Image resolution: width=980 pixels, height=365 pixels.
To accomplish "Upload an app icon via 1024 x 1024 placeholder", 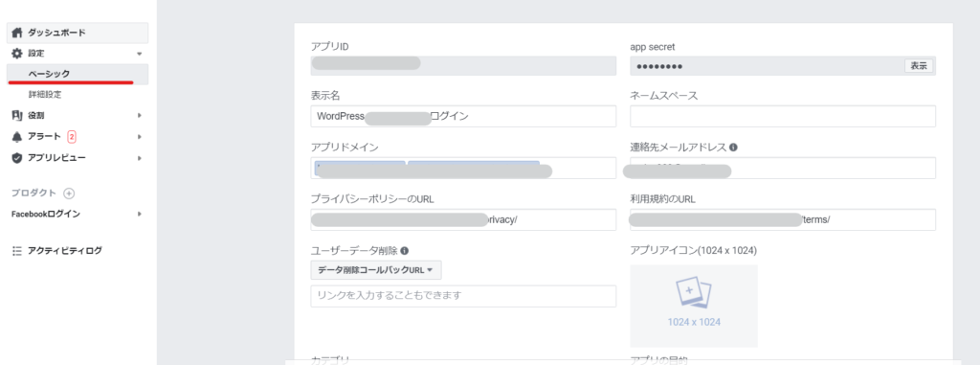I will pos(694,306).
